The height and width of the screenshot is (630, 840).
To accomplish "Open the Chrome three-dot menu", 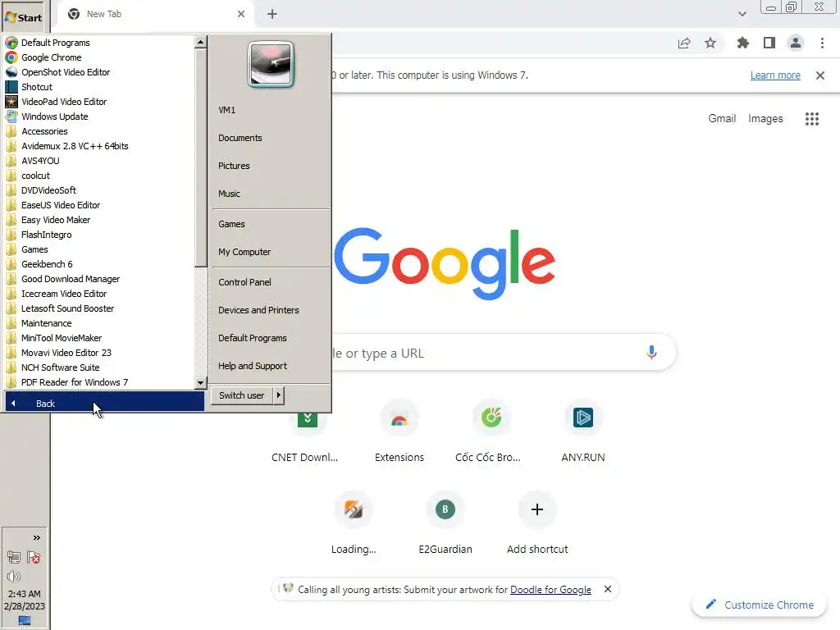I will point(822,43).
